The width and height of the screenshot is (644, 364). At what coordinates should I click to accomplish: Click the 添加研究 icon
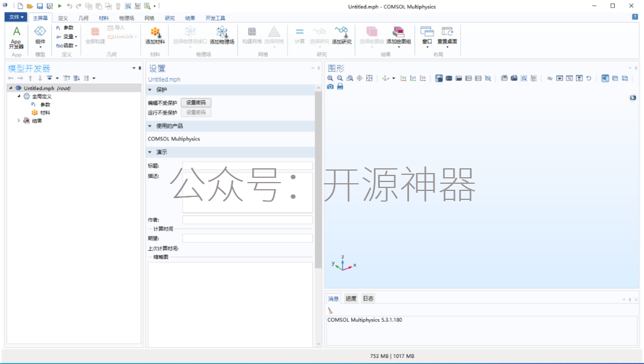coord(342,36)
